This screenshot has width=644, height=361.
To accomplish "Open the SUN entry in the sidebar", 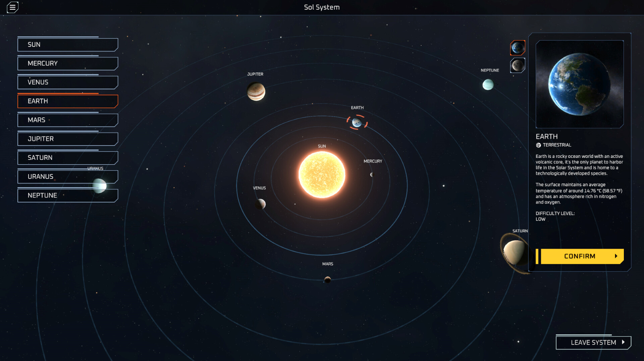I will point(67,45).
